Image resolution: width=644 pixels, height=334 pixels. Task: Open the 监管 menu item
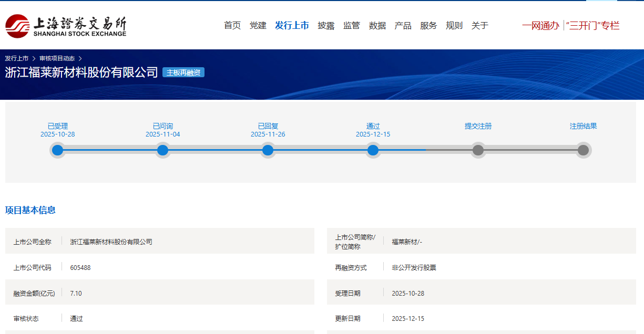pos(352,25)
